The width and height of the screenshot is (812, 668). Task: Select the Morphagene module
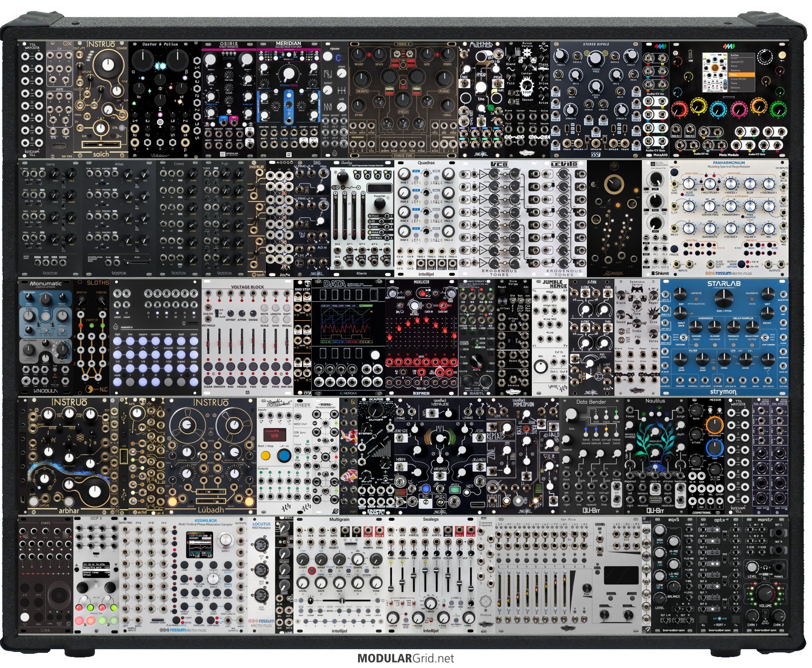[x=440, y=456]
